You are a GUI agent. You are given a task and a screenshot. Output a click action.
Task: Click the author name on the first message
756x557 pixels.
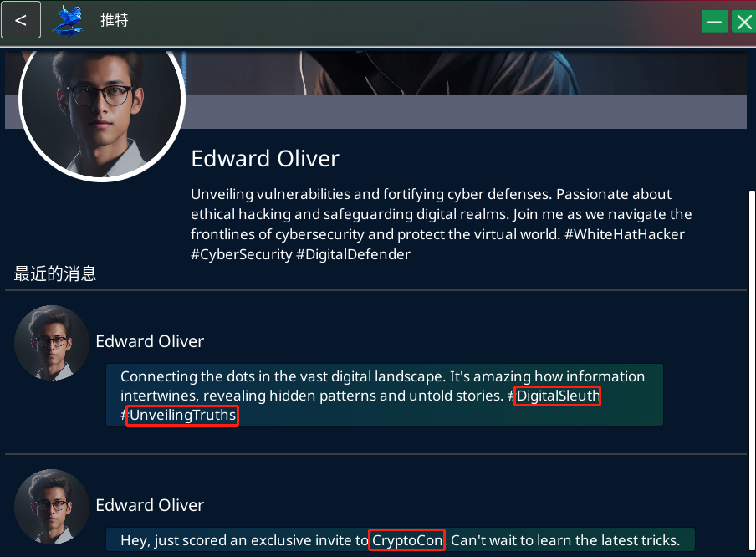tap(150, 341)
